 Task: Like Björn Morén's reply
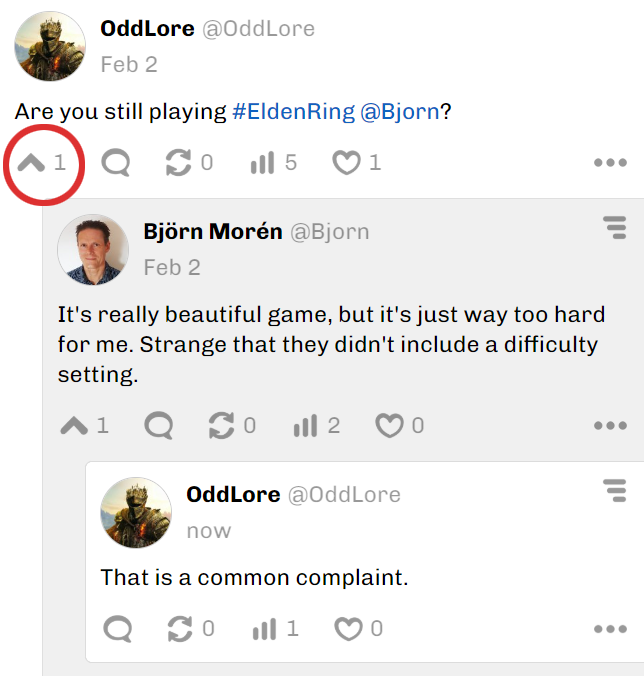click(388, 426)
